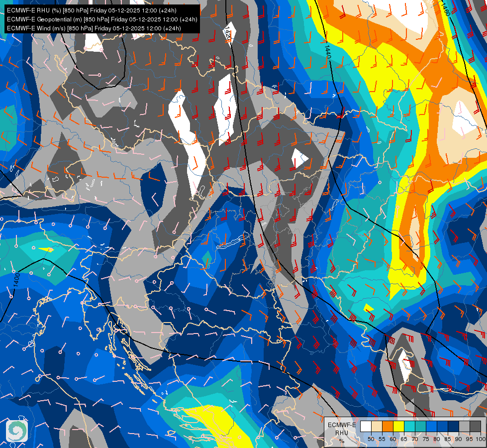487x448 pixels.
Task: Click the RHU label in the legend
Action: 342,433
